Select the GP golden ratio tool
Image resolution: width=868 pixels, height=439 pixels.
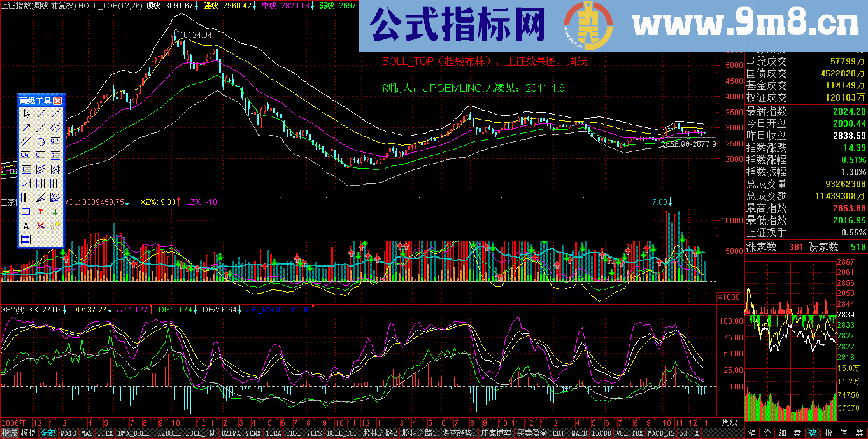point(55,141)
